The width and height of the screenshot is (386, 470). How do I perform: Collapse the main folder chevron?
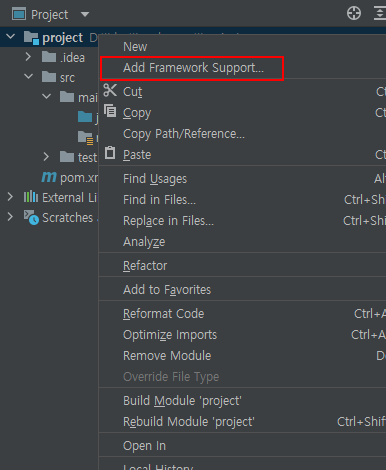(47, 96)
